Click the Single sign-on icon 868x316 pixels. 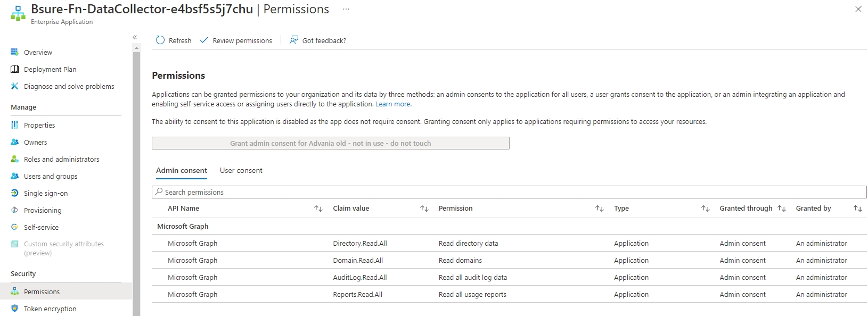[14, 193]
